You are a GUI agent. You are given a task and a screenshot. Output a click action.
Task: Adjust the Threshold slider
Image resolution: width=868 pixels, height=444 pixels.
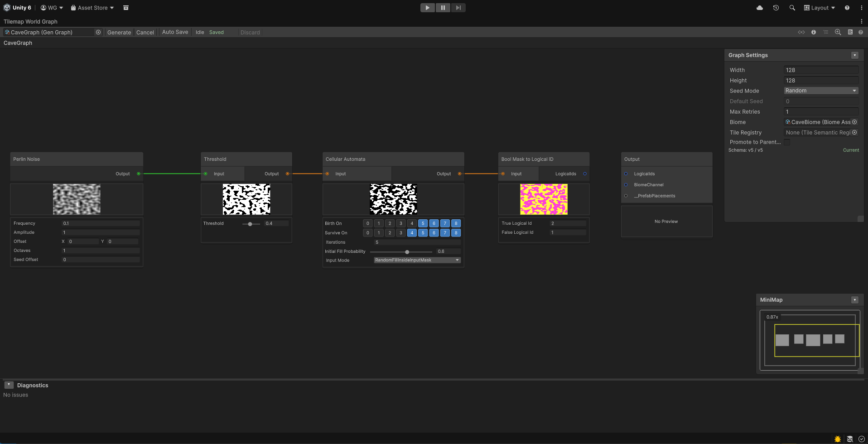251,224
